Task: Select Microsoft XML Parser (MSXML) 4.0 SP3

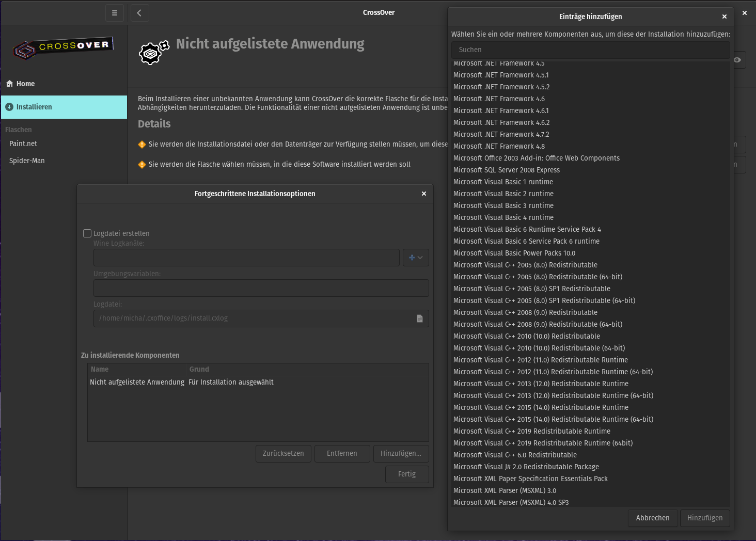Action: 591,502
